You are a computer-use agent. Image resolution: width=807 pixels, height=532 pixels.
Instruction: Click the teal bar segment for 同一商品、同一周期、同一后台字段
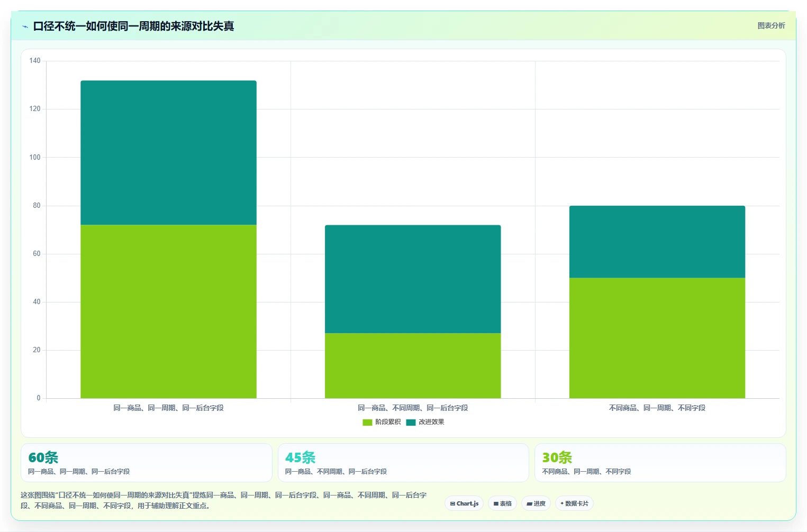click(x=168, y=153)
